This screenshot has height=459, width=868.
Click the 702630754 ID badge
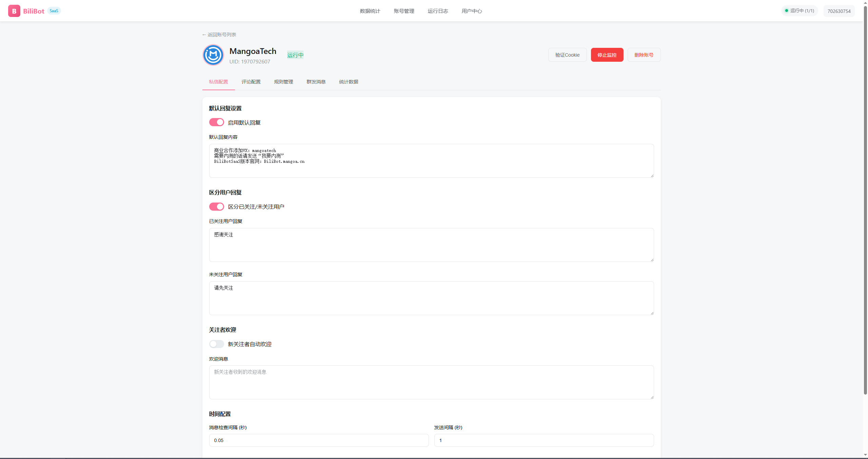(x=839, y=11)
